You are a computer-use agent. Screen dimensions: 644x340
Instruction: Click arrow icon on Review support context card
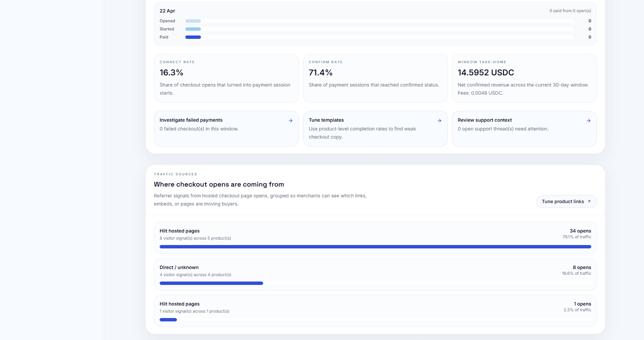[589, 121]
